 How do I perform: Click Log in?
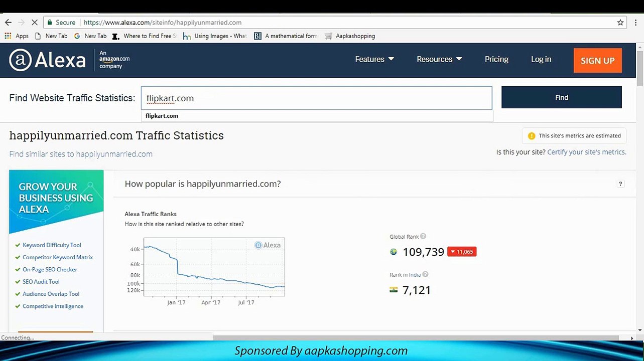point(541,59)
